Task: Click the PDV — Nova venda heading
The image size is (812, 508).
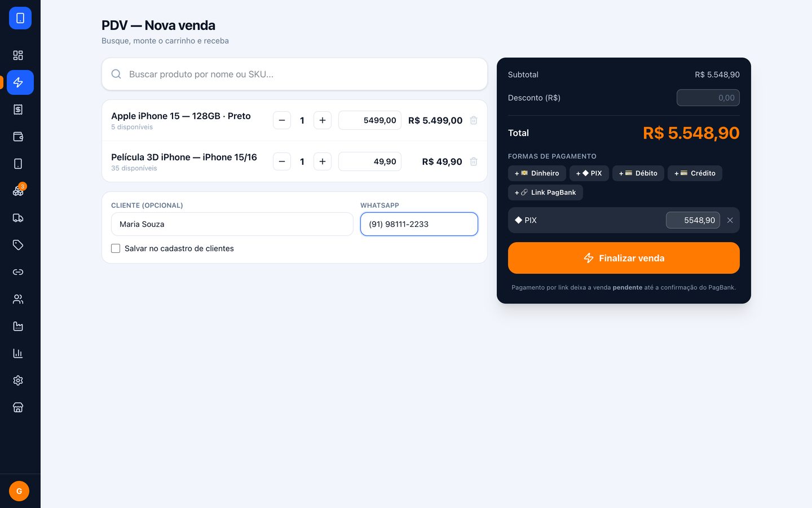Action: click(x=158, y=25)
